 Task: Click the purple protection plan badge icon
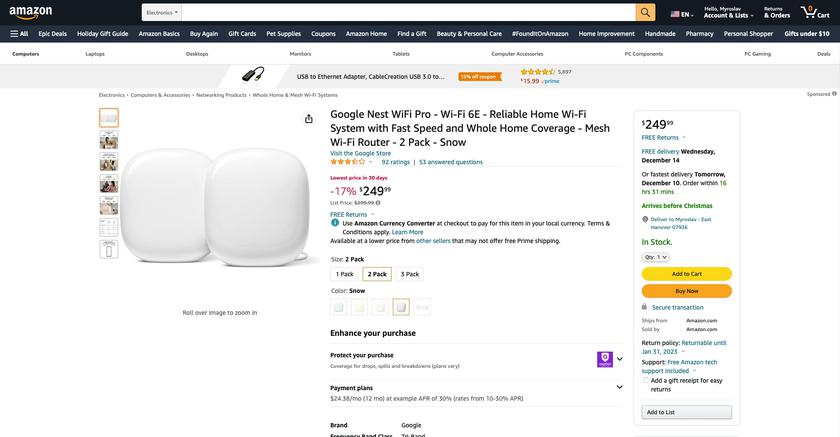pos(605,359)
